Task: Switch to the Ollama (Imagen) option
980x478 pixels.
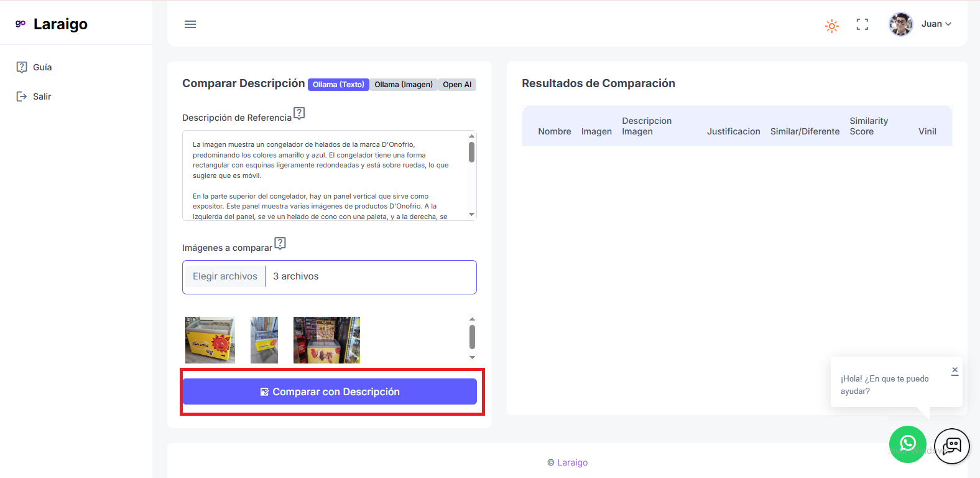Action: click(x=403, y=85)
